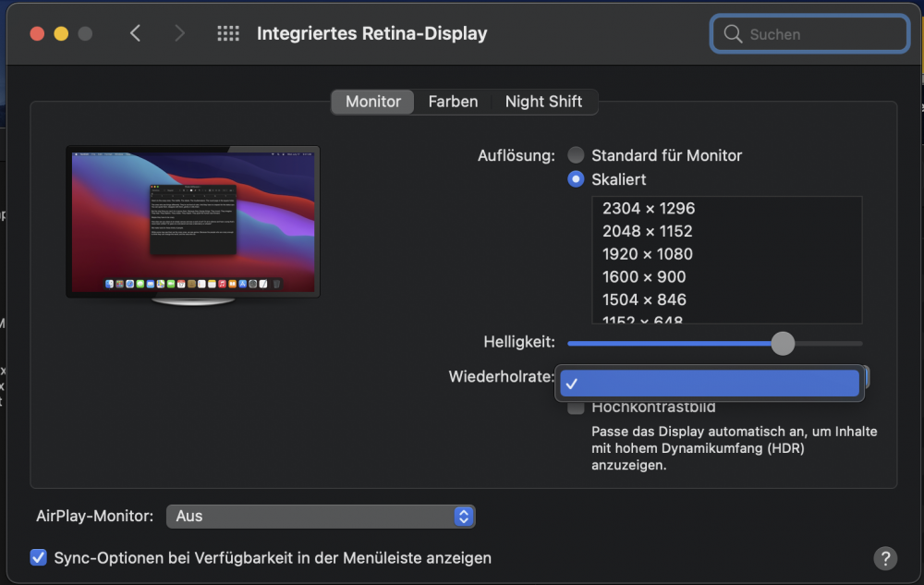924x585 pixels.
Task: Switch to the Monitor tab
Action: click(x=373, y=102)
